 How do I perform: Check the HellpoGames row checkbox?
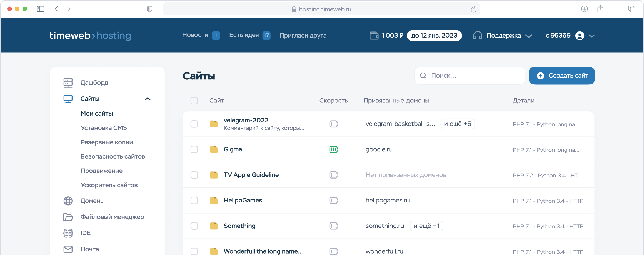(x=194, y=201)
